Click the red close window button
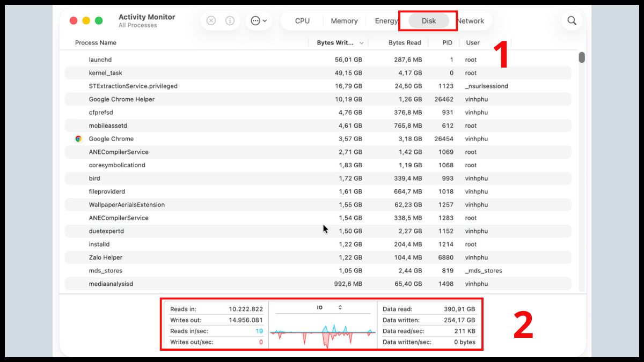 pos(74,21)
